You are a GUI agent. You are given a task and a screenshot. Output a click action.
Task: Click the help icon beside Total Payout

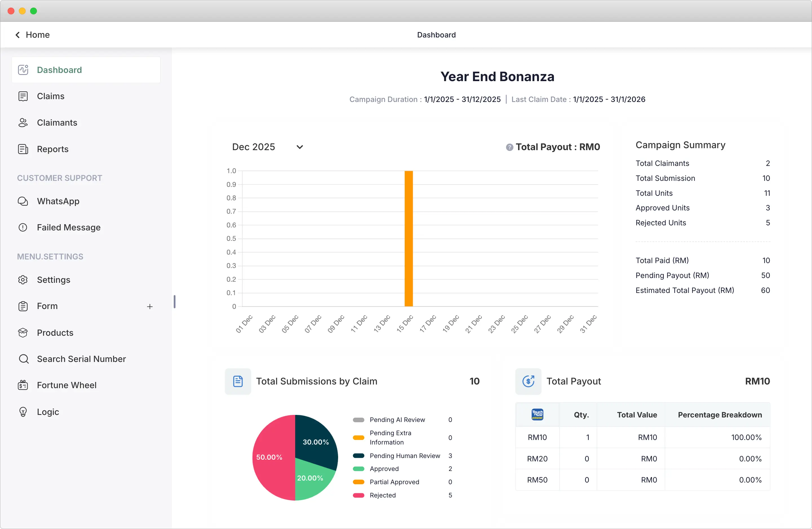tap(509, 147)
